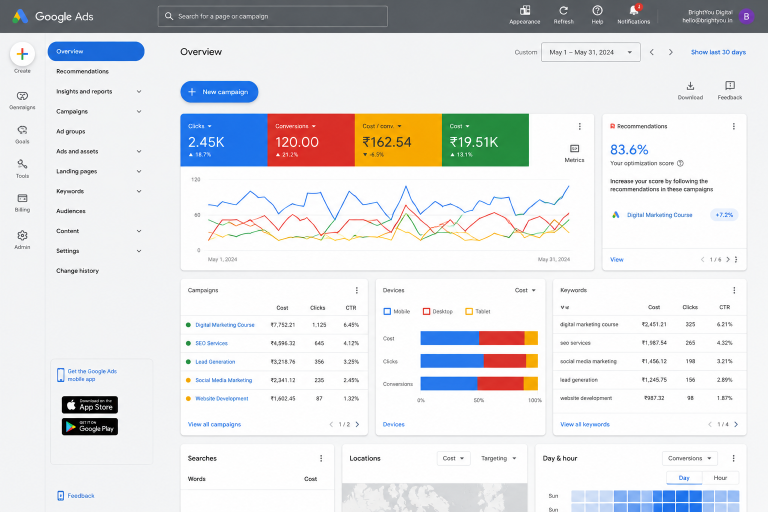Open Admin gear in the left rail
Image resolution: width=768 pixels, height=512 pixels.
22,240
